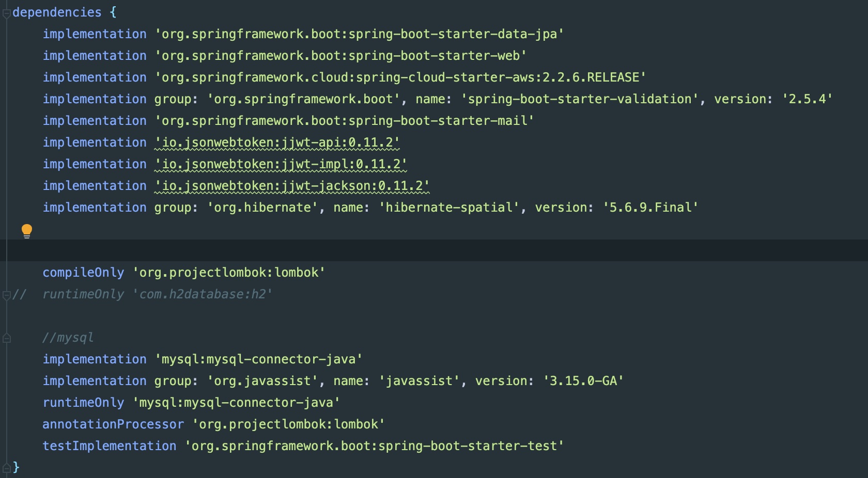This screenshot has height=478, width=868.
Task: Click version '2.5.4' value
Action: tap(807, 99)
